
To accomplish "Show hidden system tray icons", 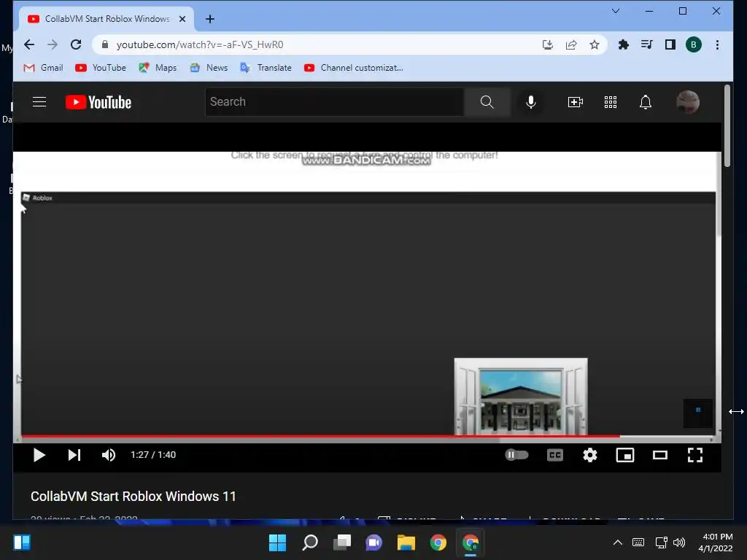I will 617,542.
